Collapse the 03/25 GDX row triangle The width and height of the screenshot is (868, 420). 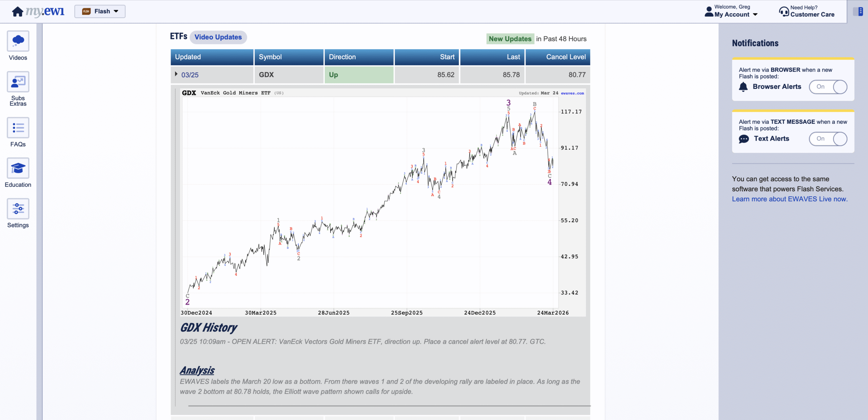tap(176, 74)
